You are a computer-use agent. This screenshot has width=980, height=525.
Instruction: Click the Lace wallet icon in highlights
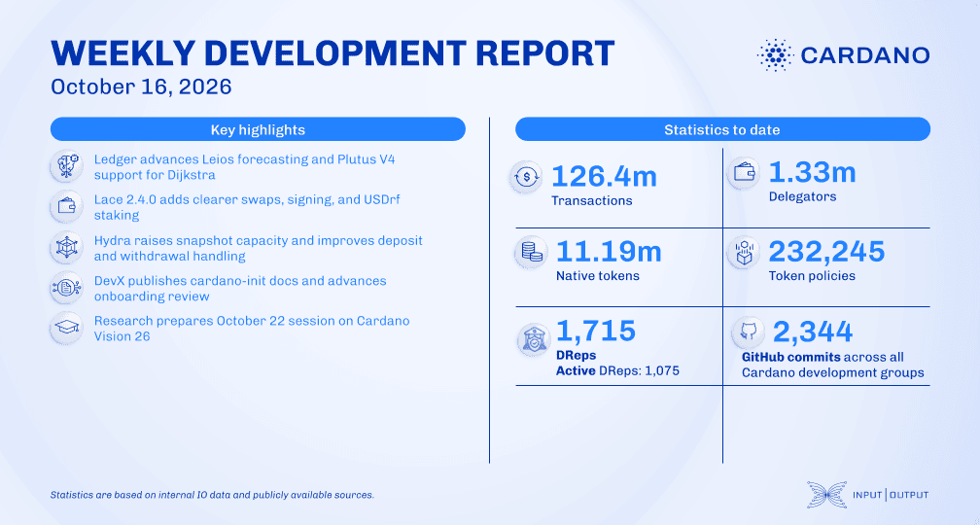pos(67,206)
